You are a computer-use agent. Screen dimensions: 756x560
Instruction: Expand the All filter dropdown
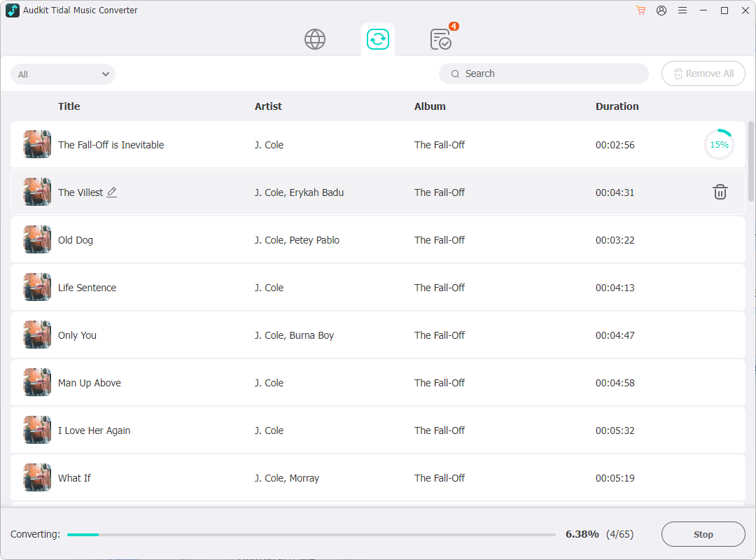(63, 74)
